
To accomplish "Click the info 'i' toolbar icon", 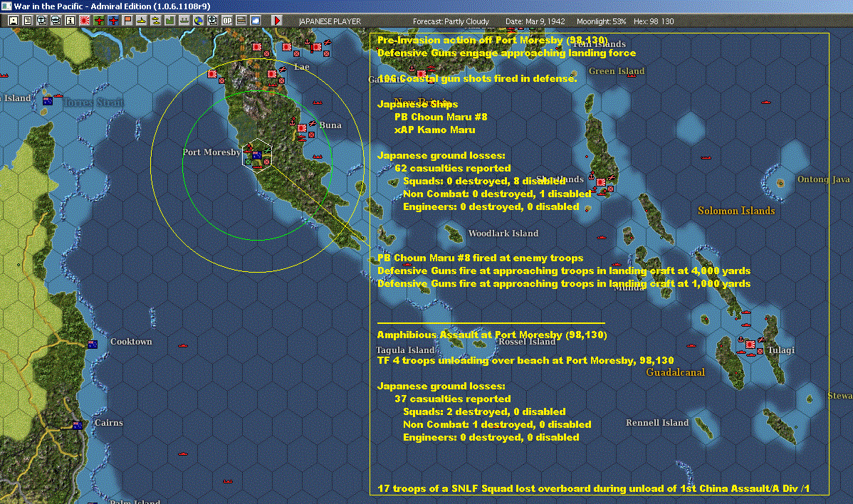I will click(x=70, y=21).
